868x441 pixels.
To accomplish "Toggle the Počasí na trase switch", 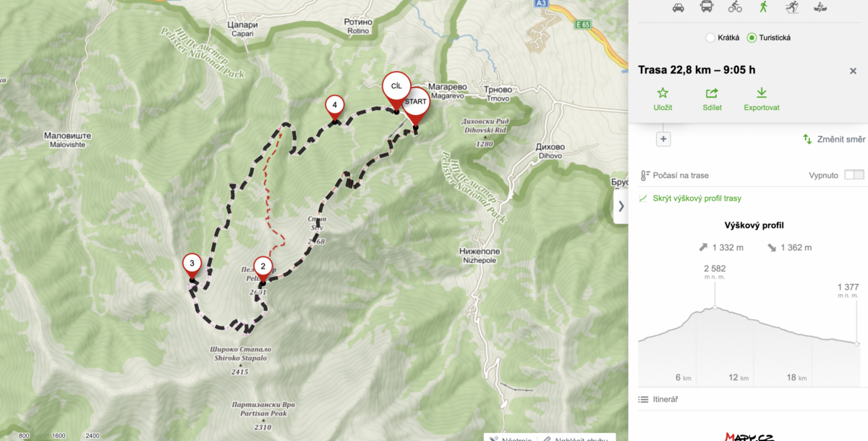I will [854, 175].
